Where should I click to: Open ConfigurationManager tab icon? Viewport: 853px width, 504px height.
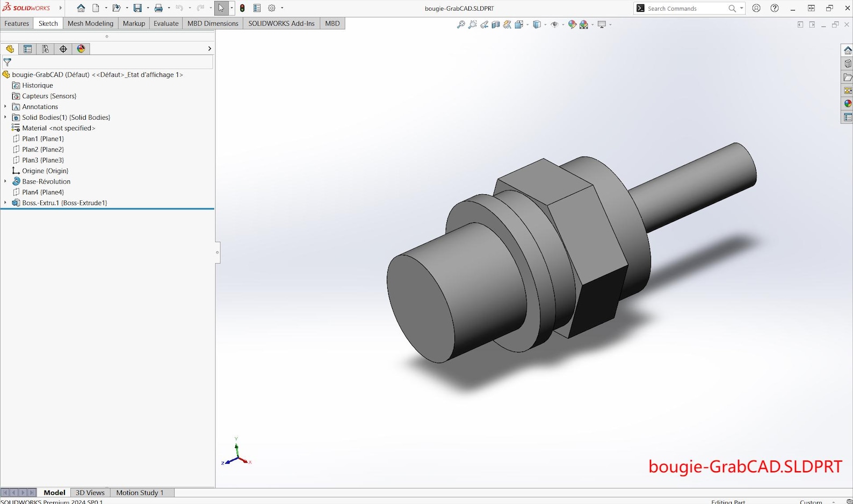pos(45,49)
